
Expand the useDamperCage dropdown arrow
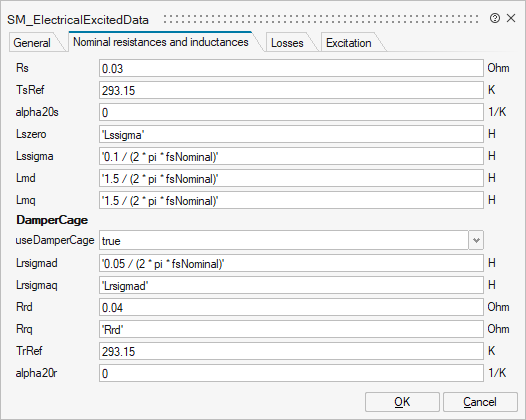tap(476, 240)
